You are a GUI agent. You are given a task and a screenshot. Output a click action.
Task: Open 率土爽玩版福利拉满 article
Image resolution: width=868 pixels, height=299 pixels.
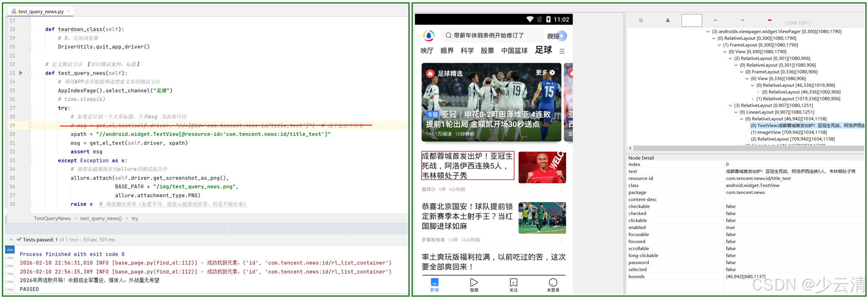pos(494,262)
